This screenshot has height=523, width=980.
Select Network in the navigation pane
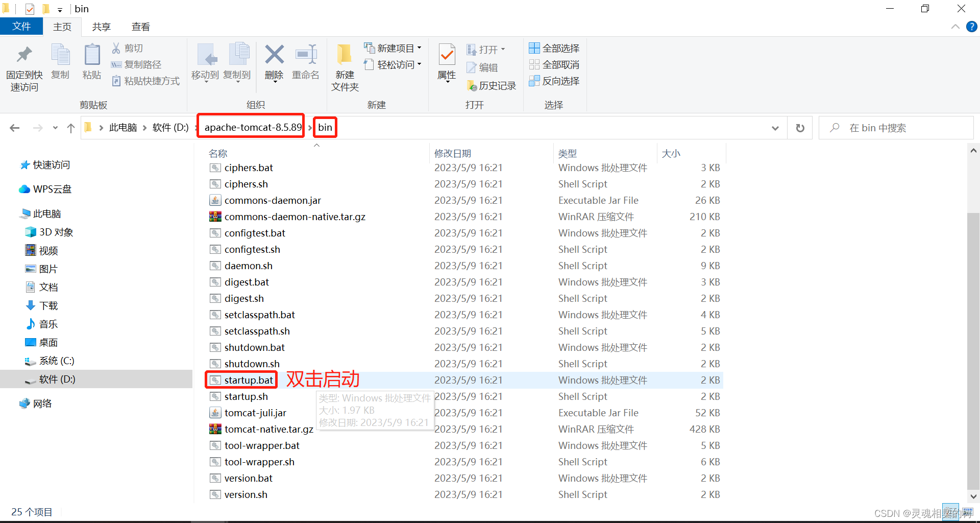pyautogui.click(x=36, y=403)
